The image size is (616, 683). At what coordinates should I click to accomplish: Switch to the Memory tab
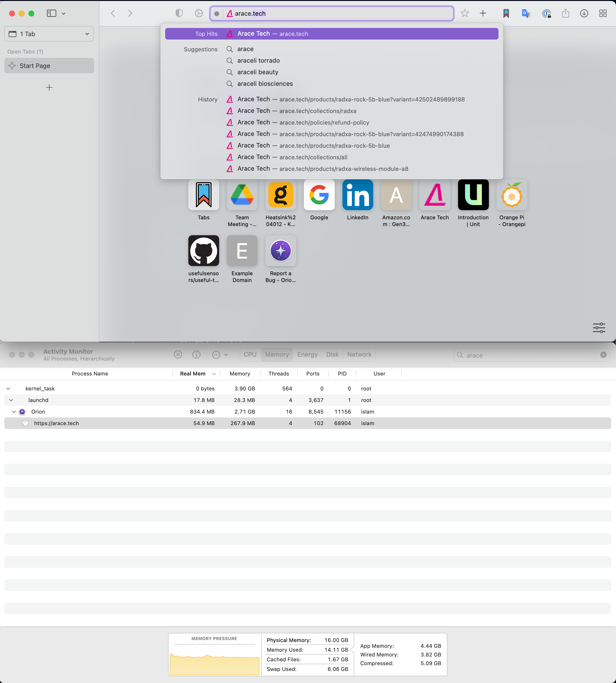pyautogui.click(x=277, y=354)
